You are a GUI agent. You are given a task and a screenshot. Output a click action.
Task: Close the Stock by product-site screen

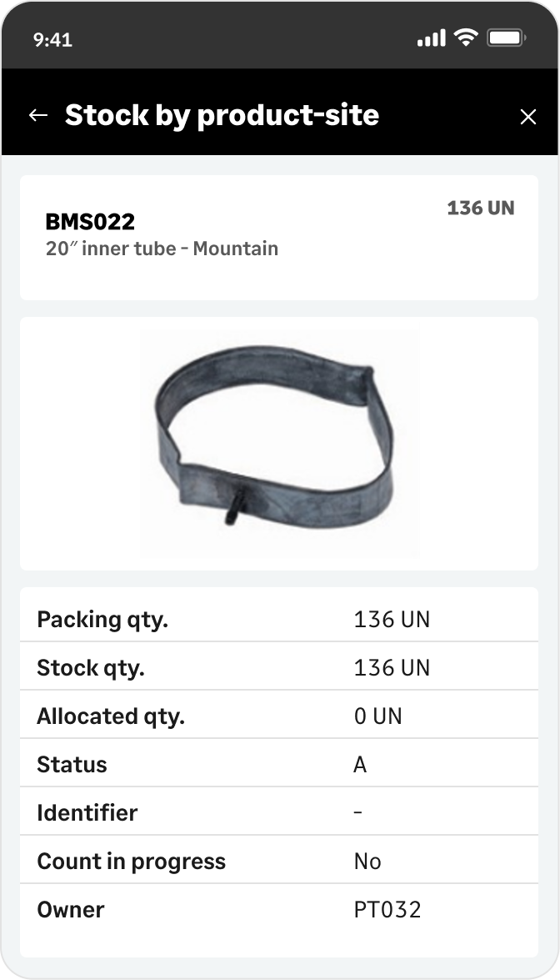[x=528, y=116]
